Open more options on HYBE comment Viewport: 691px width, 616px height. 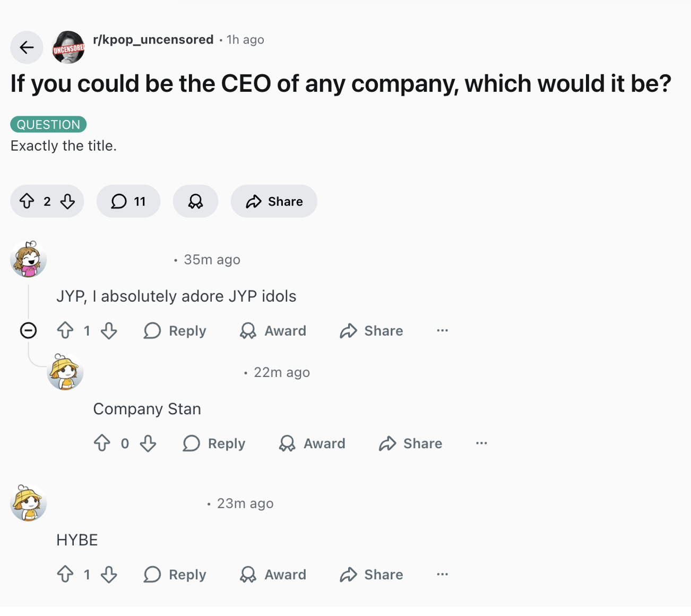point(442,574)
